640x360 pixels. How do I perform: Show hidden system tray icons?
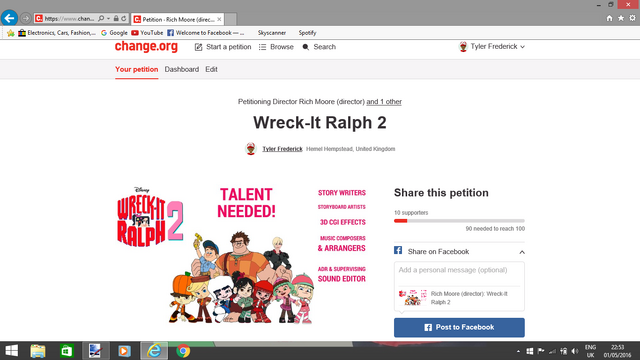(518, 351)
